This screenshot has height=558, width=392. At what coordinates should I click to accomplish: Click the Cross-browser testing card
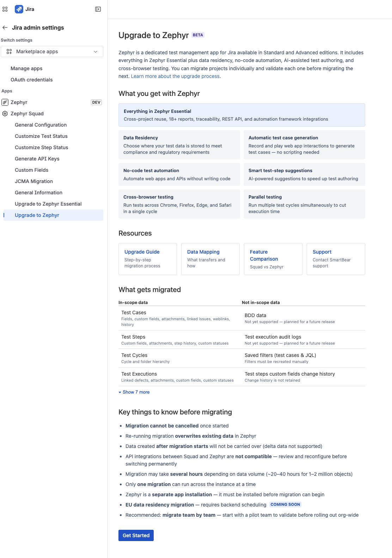179,204
